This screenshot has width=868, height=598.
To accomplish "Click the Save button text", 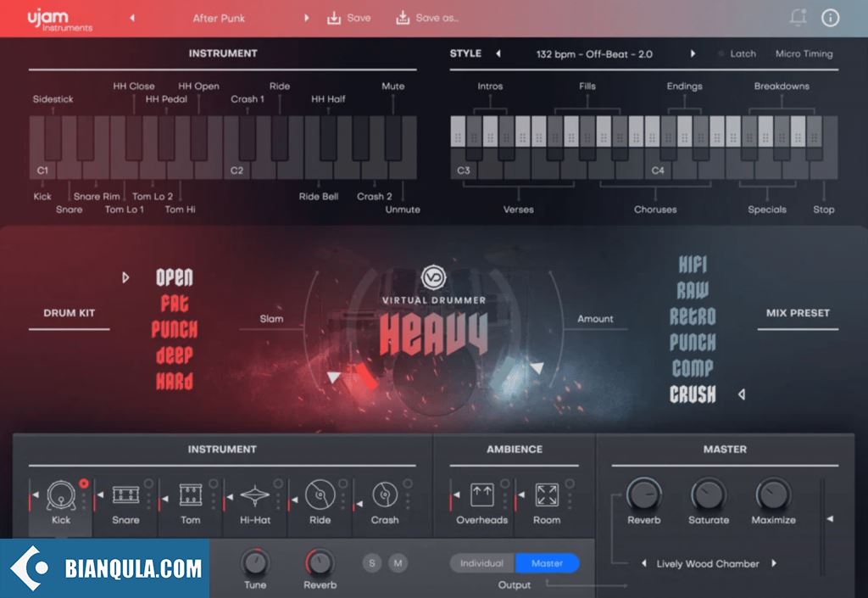I will [x=359, y=18].
